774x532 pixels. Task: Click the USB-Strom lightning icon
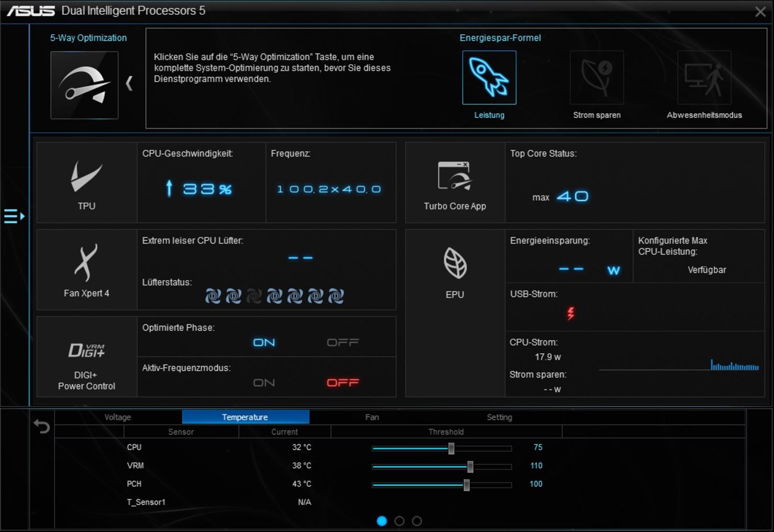tap(570, 313)
